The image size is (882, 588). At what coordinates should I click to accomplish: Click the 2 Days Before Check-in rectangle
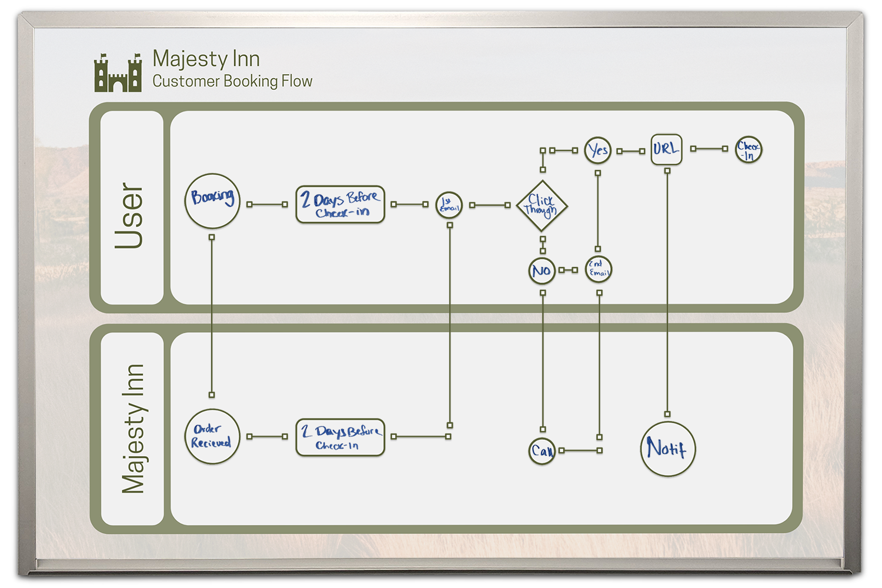[340, 204]
